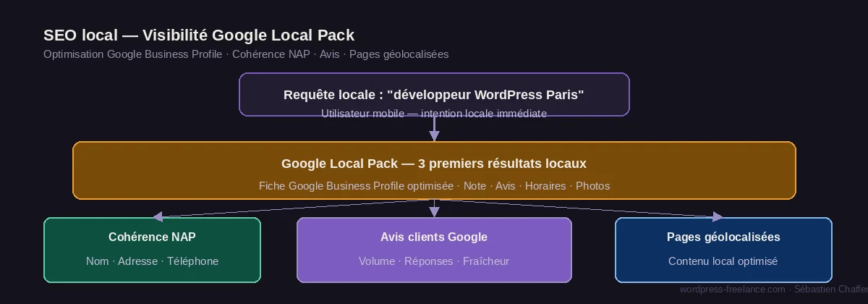Select the 'Cohérence NAP' heading
Image resolution: width=868 pixels, height=304 pixels.
click(152, 237)
